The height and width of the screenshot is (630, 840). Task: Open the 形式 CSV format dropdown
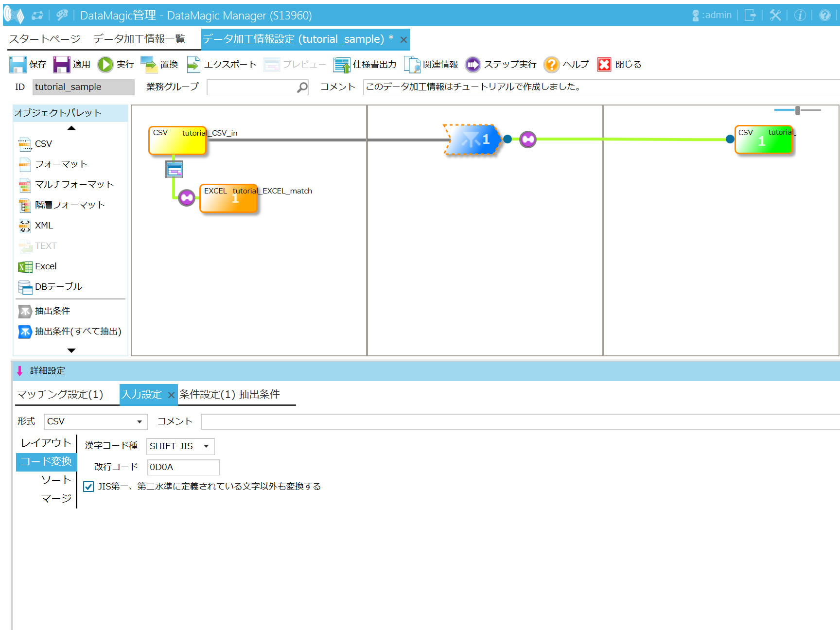pyautogui.click(x=139, y=421)
